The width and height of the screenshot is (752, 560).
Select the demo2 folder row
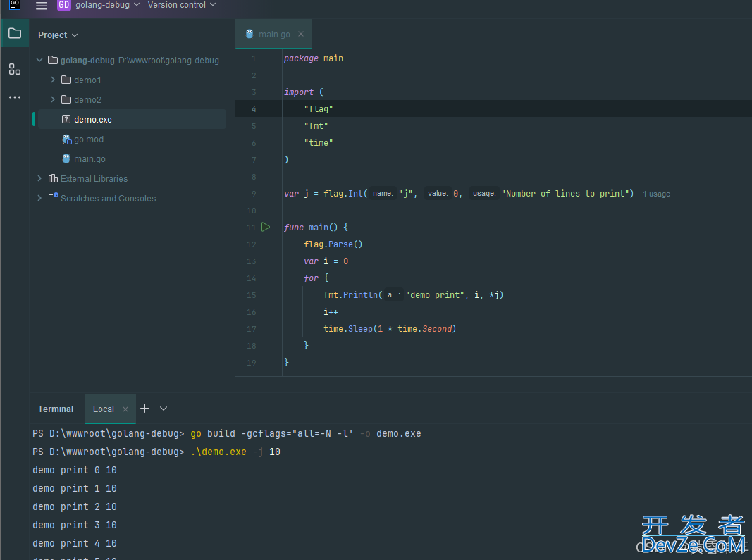(132, 99)
